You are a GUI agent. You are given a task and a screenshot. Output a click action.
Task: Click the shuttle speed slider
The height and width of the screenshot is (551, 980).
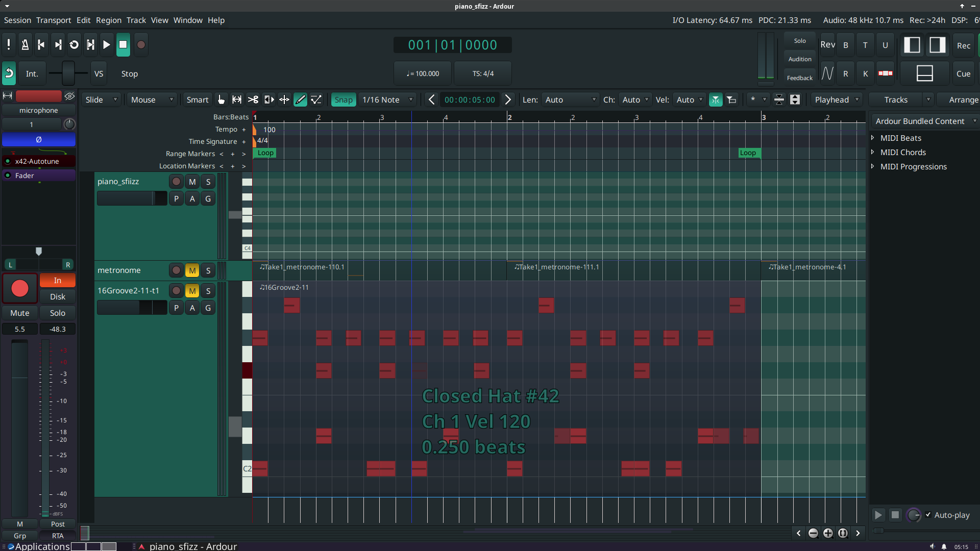click(x=68, y=73)
